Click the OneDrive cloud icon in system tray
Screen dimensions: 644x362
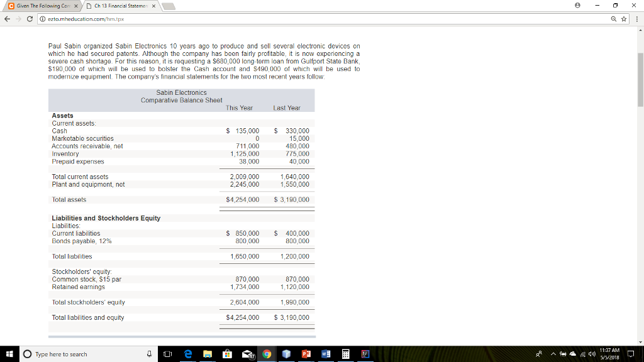[572, 354]
